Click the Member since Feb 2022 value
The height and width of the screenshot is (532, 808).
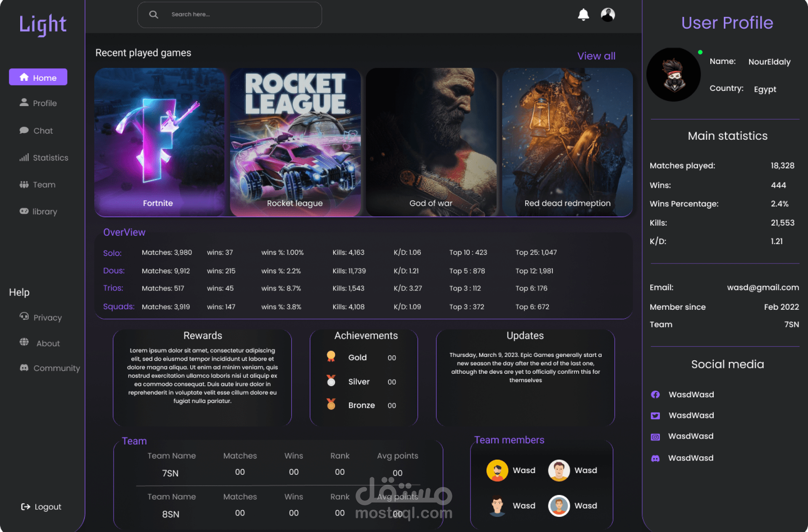781,307
